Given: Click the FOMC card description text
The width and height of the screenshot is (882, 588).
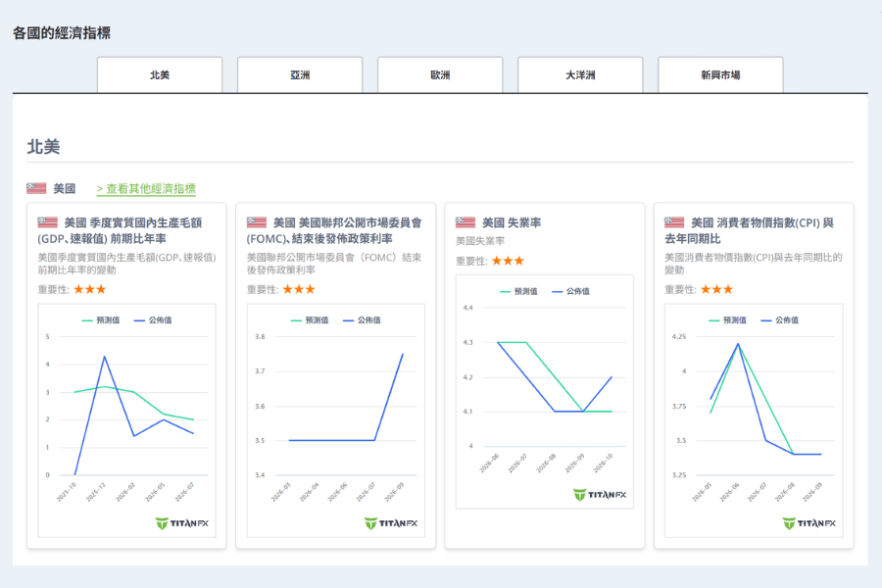Looking at the screenshot, I should pos(334,264).
